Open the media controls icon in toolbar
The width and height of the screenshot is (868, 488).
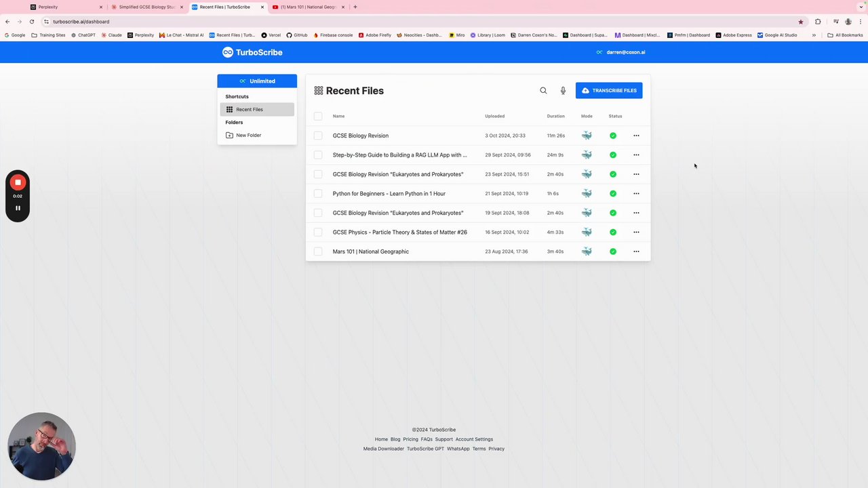(x=836, y=22)
